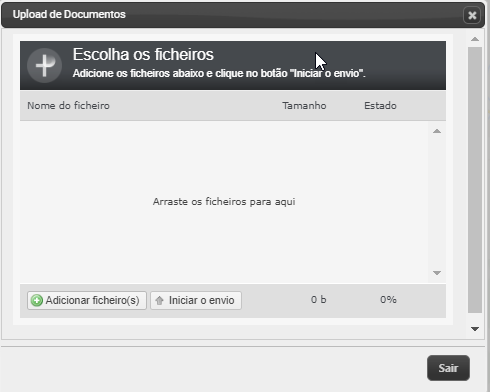Click the green plus icon on Adicionar ficheiro(s)

(37, 300)
